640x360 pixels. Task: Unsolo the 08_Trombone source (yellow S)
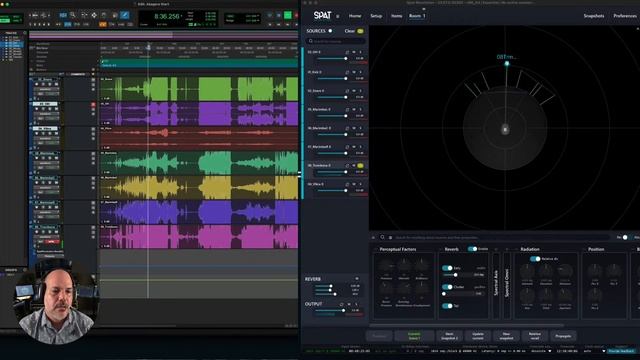[360, 165]
